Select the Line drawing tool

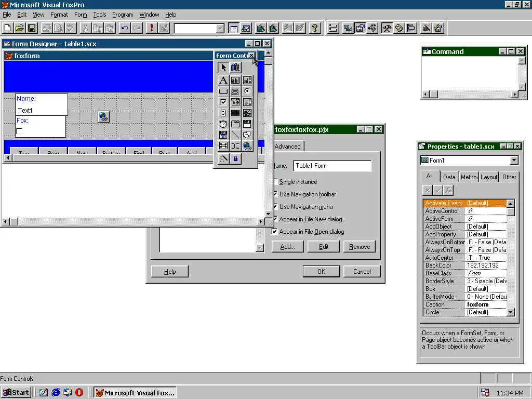(235, 135)
